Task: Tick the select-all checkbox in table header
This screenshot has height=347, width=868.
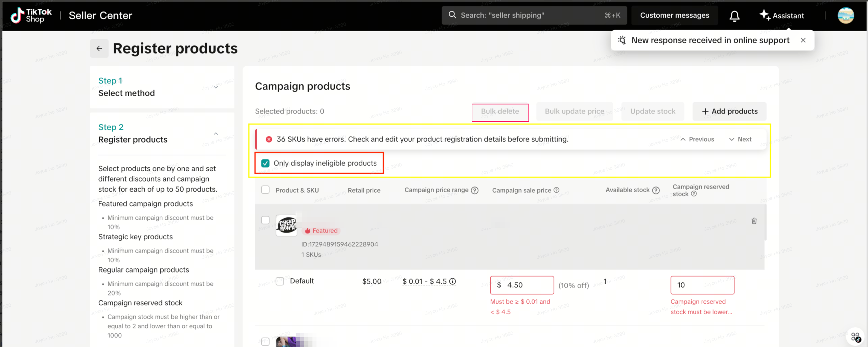Action: point(265,190)
